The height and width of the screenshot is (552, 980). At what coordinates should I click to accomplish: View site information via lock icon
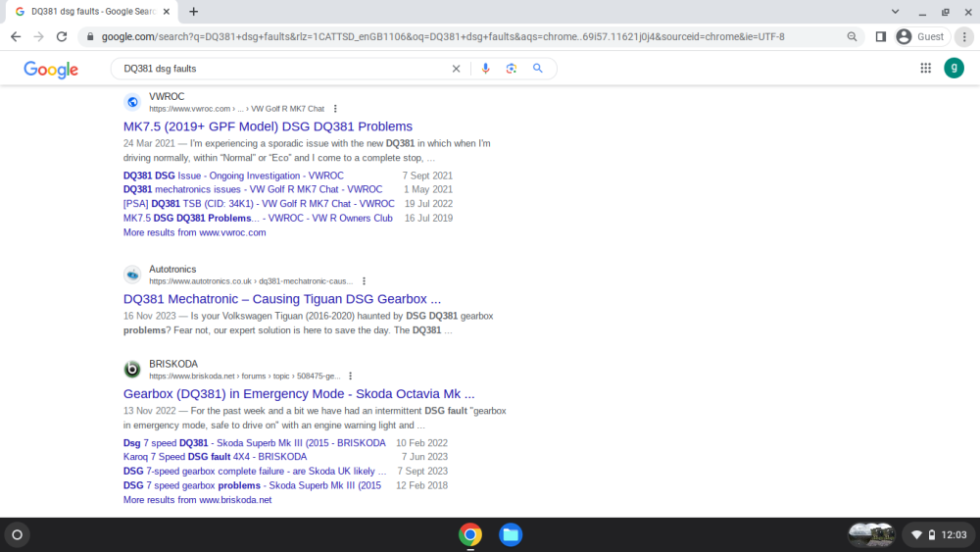coord(90,37)
